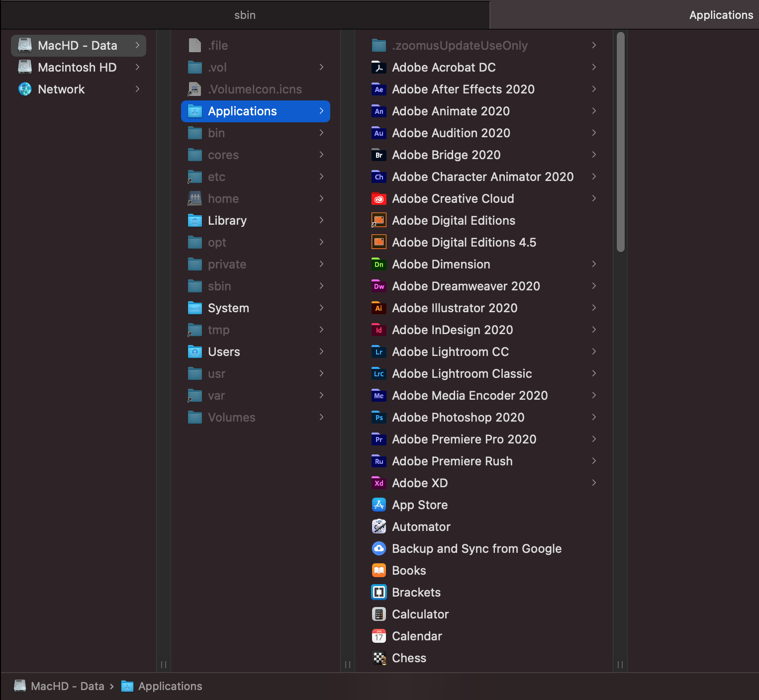Click the second column resize handle
The image size is (759, 700).
click(x=348, y=664)
